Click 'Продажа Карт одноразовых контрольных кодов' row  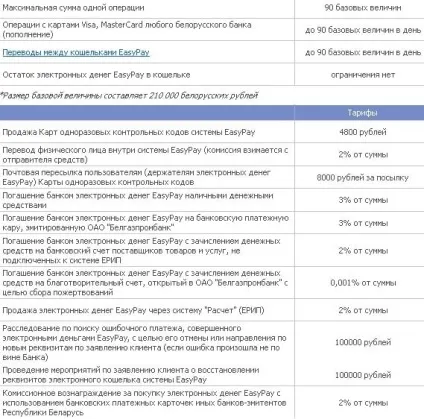(x=129, y=132)
